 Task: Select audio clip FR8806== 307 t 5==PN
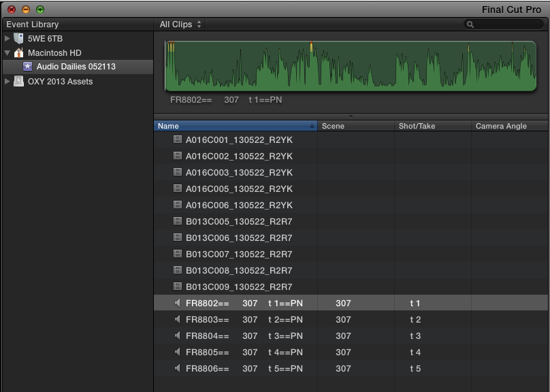pos(244,368)
